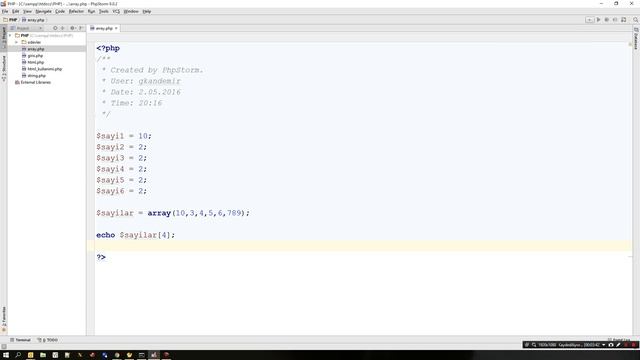Click on the $sayi1 = 10 line

tap(124, 136)
